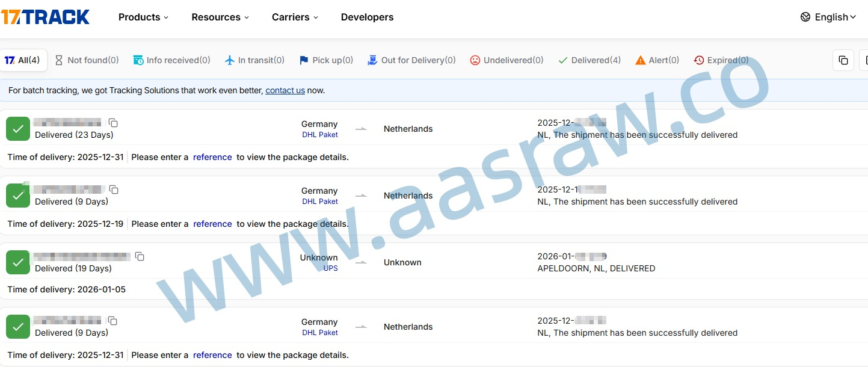Click the 17TRACK logo
Screen dimensions: 868x367
tap(45, 17)
